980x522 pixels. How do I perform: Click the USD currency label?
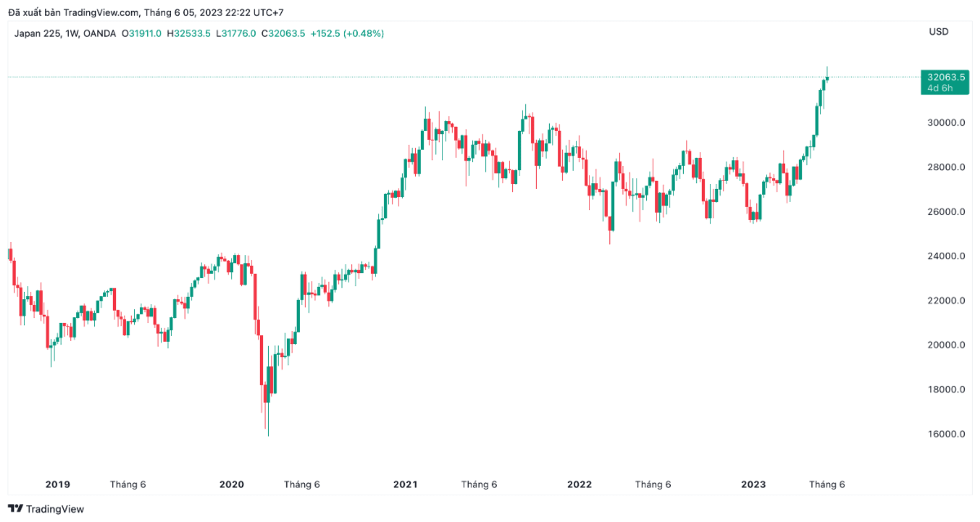click(x=939, y=31)
